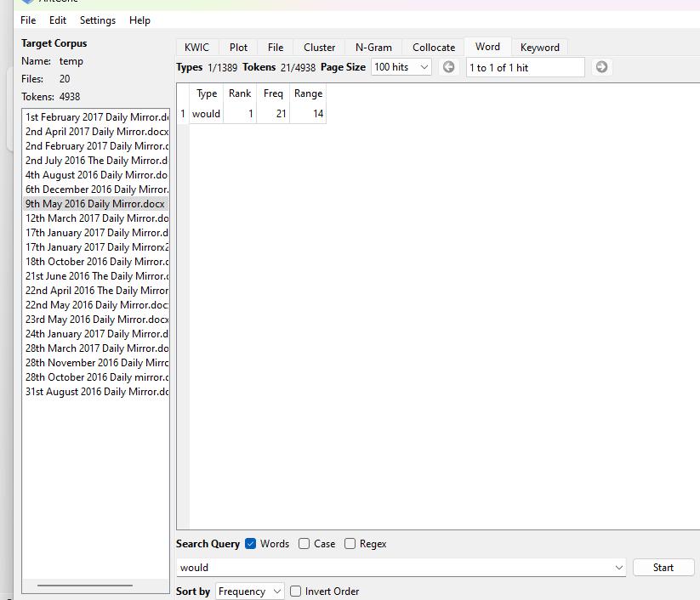Select file 17th January 2017 Daily Mirror
The image size is (700, 600).
pos(95,233)
